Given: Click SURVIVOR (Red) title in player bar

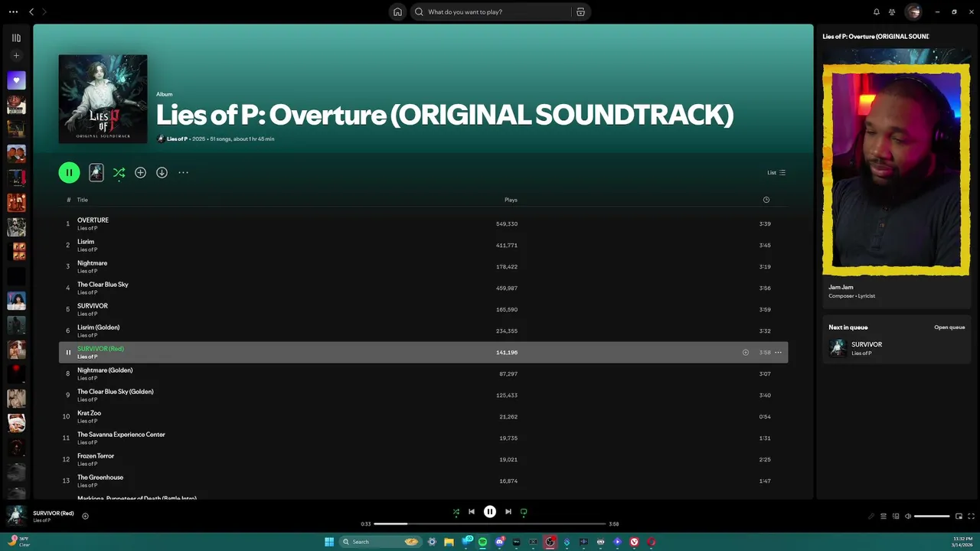Looking at the screenshot, I should tap(54, 513).
